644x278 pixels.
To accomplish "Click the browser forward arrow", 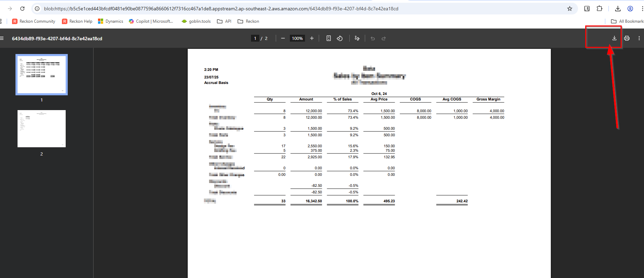I will point(10,9).
